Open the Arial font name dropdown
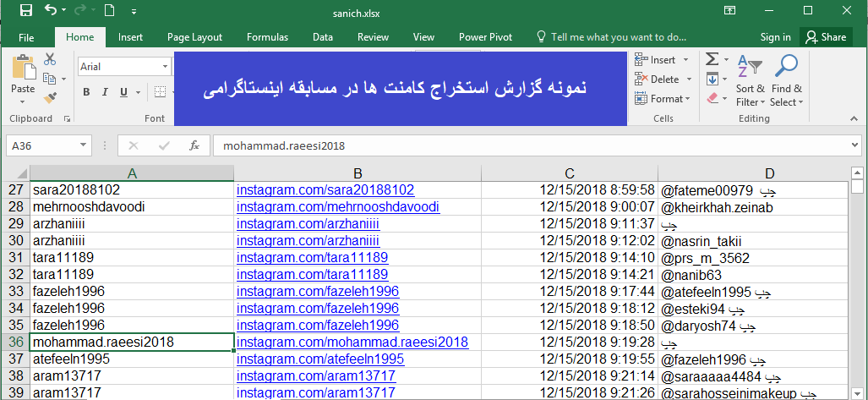 coord(166,67)
